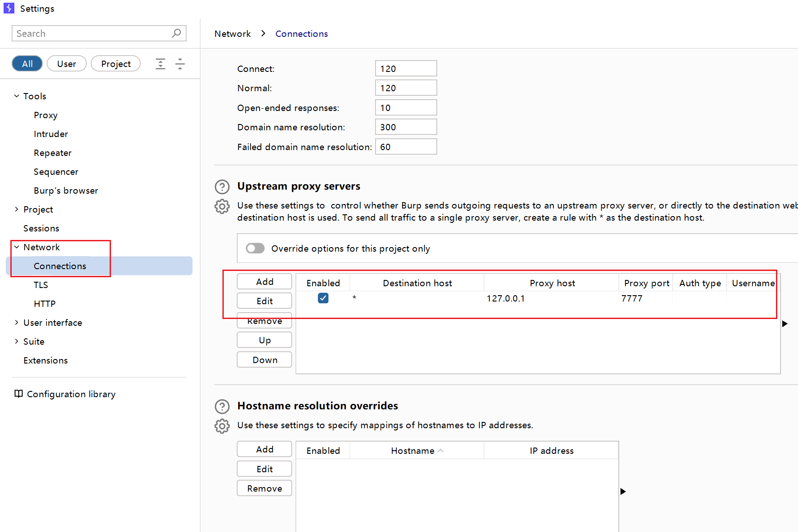Click the Proxy host column header
The image size is (798, 532).
pyautogui.click(x=552, y=283)
